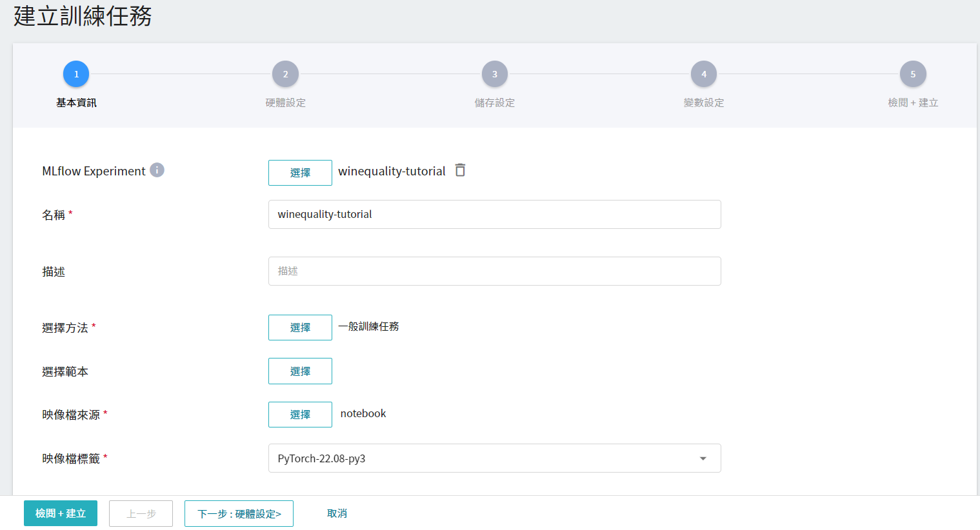Viewport: 980px width, 530px height.
Task: Jump to step 3 儲存設定 circle
Action: click(x=495, y=74)
